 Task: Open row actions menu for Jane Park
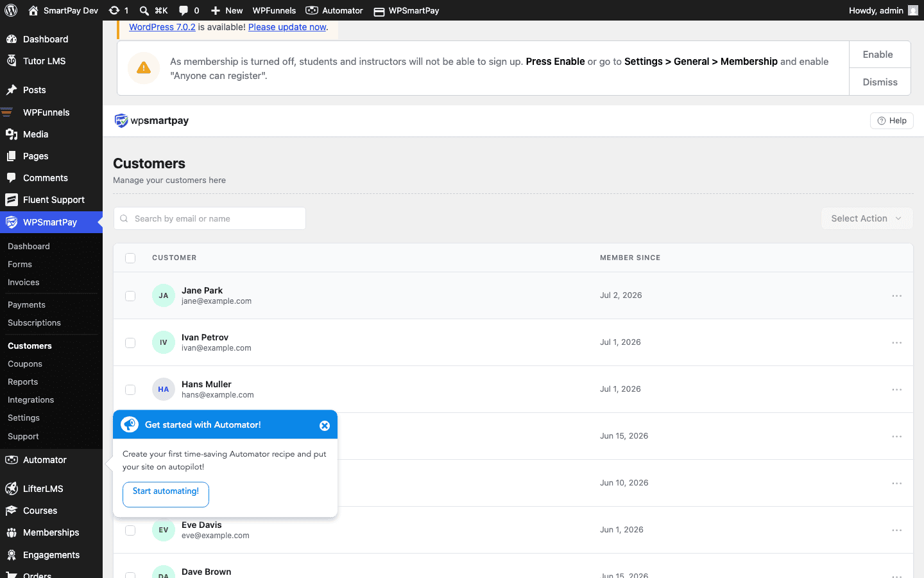(897, 296)
